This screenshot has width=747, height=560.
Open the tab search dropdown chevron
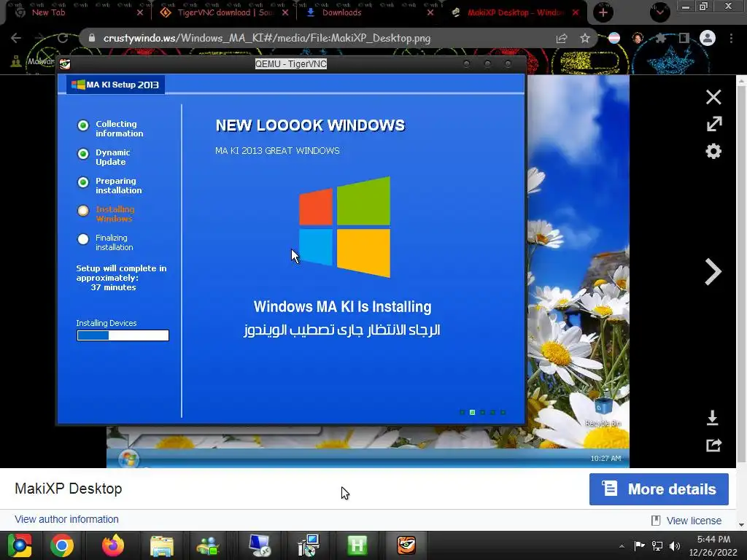(x=659, y=13)
